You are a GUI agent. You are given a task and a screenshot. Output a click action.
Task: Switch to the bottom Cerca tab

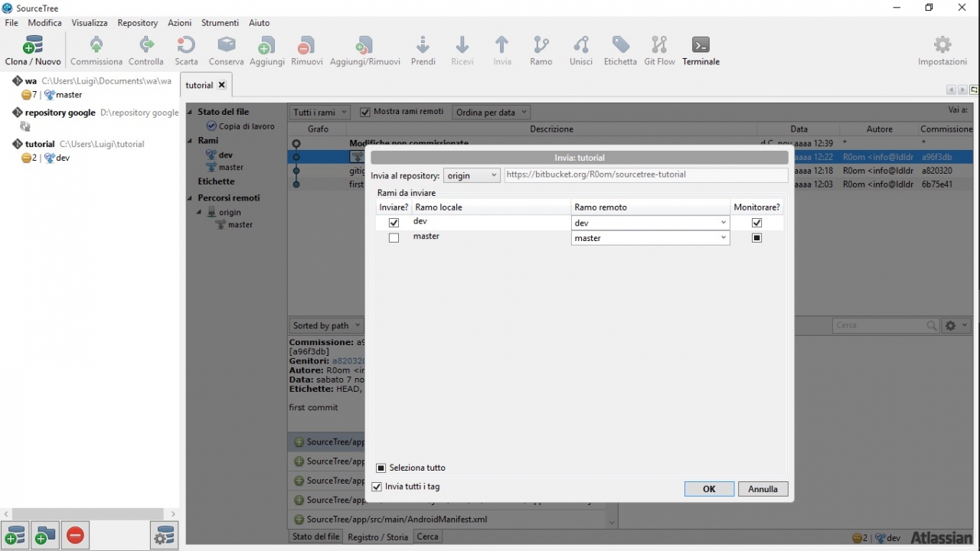click(x=428, y=537)
